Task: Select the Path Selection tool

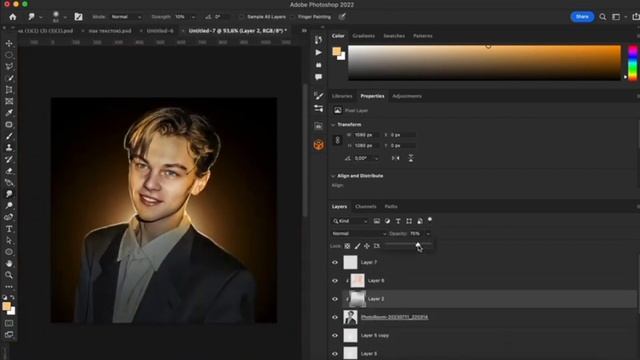Action: coord(9,240)
